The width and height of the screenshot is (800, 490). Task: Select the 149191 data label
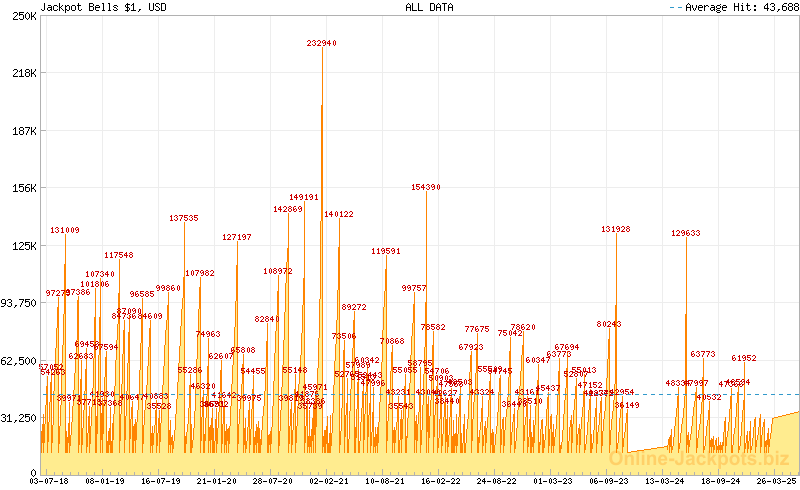tap(304, 197)
